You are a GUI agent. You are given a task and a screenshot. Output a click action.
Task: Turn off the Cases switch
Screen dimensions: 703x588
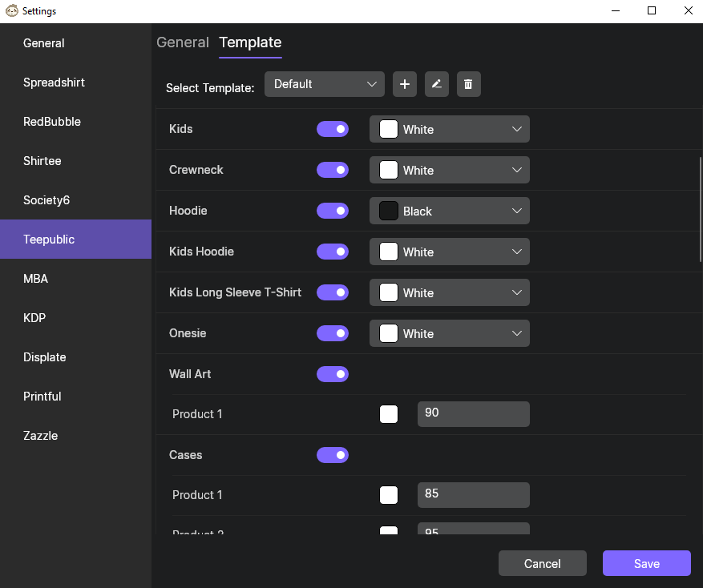(332, 455)
